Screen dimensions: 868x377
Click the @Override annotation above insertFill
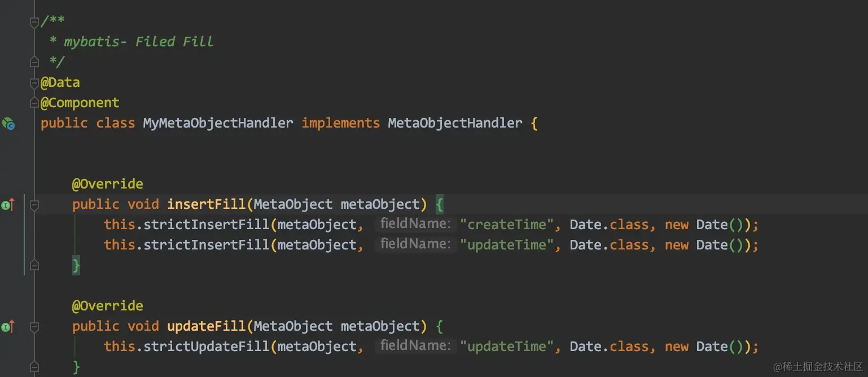click(x=107, y=184)
